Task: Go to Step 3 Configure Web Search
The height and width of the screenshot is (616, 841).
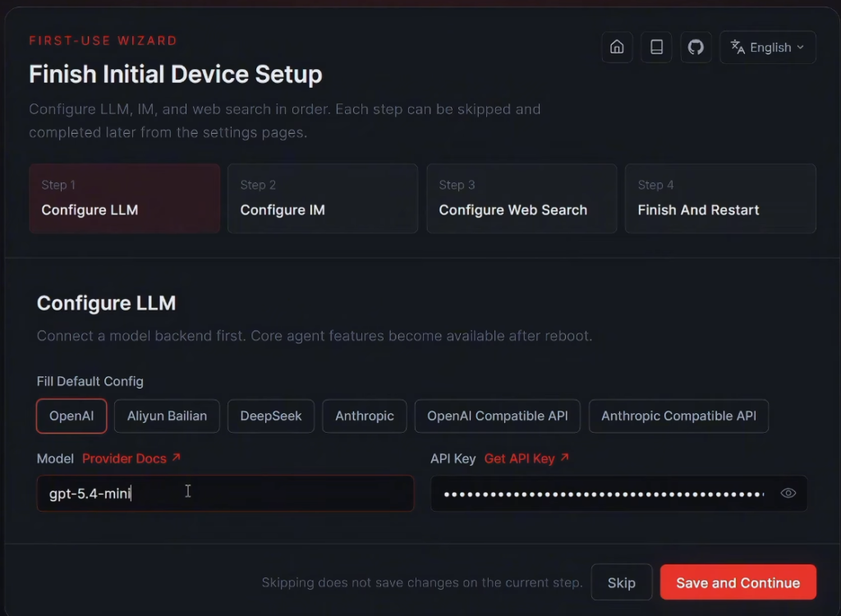Action: pyautogui.click(x=522, y=199)
